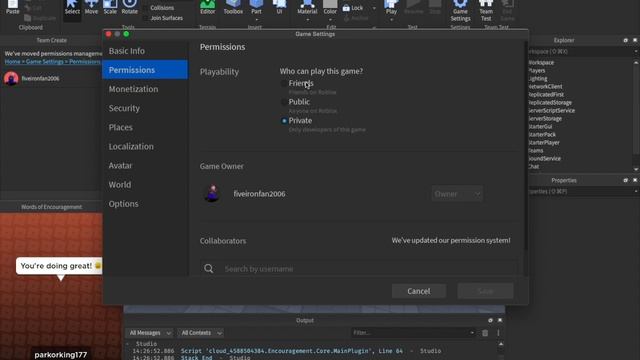Screen dimensions: 640x360
Task: Open the World settings tab
Action: [145, 184]
